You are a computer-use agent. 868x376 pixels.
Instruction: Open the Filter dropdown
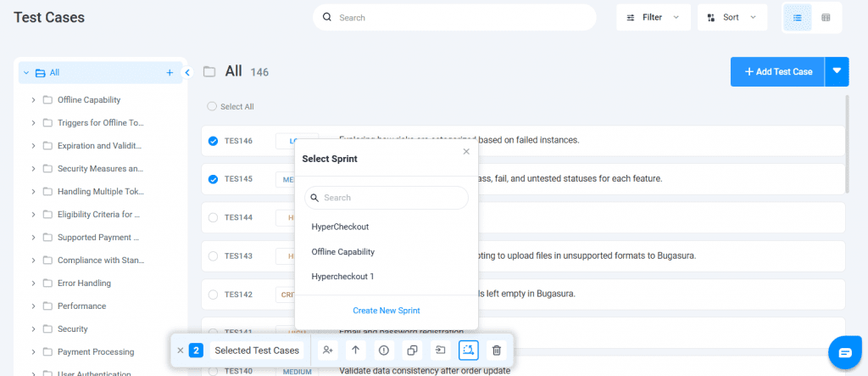653,17
